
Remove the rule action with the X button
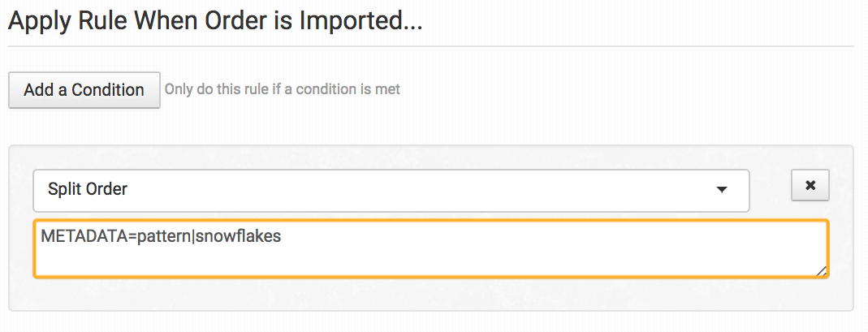(810, 185)
